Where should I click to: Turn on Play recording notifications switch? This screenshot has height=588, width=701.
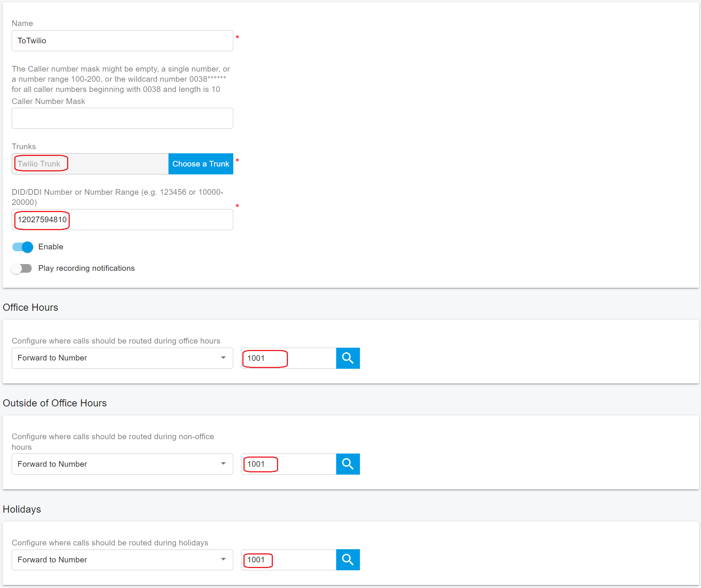21,269
